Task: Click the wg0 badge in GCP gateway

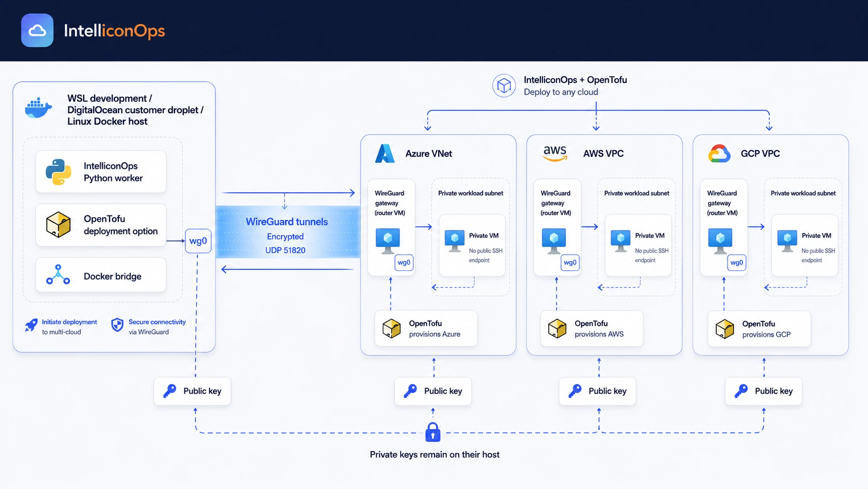Action: click(737, 262)
